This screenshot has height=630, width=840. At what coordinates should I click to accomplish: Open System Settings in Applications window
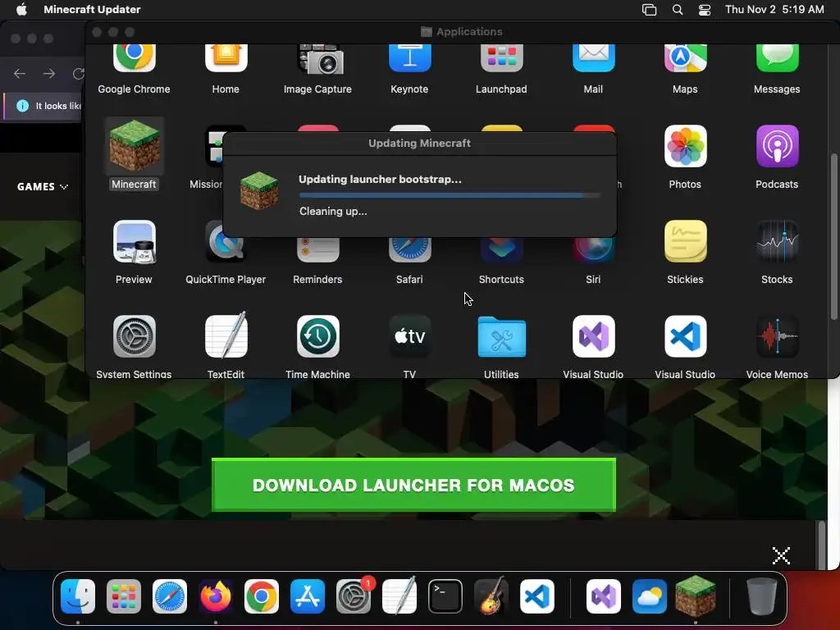tap(134, 336)
